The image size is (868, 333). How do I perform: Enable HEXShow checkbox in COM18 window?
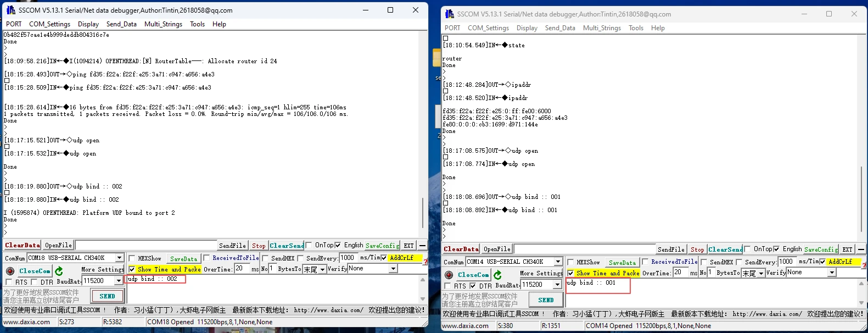(x=132, y=258)
